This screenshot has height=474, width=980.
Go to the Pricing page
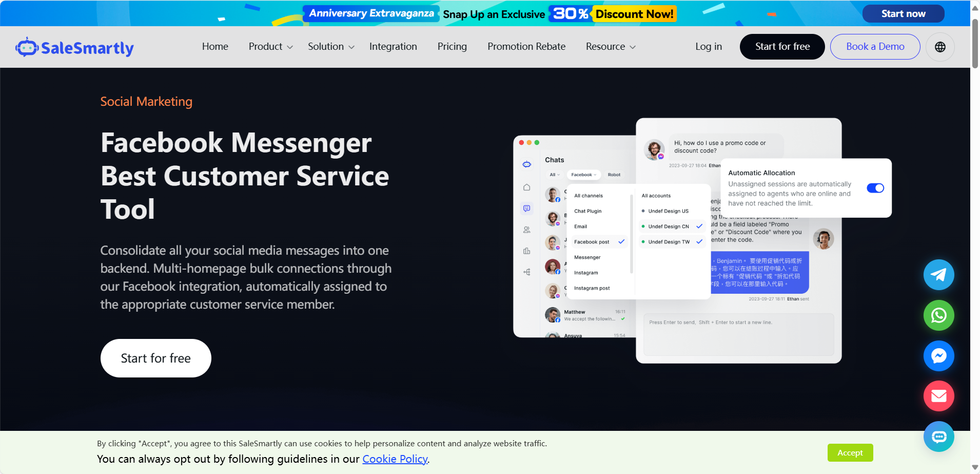(x=452, y=47)
